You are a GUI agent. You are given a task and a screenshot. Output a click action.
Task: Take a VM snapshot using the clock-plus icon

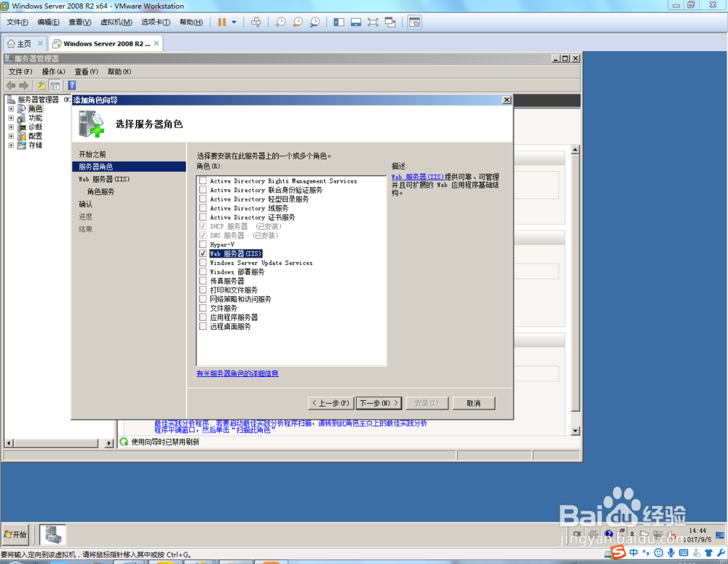280,23
